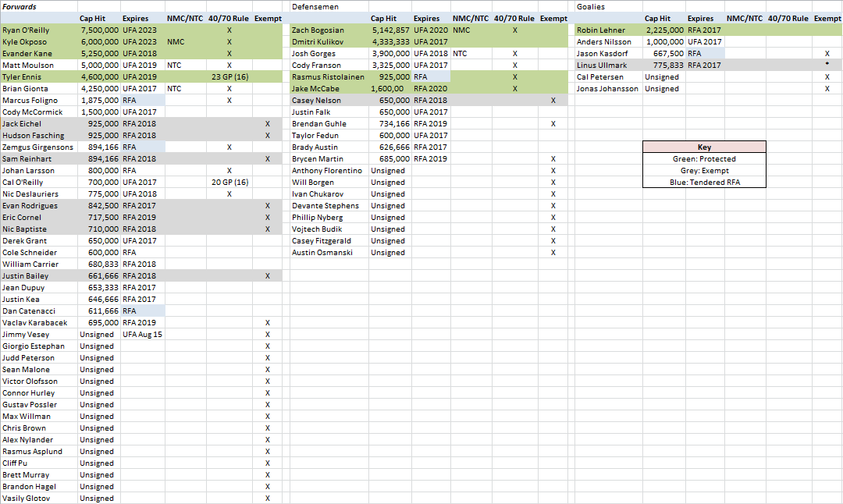Select the pink "Key" header cell

coord(704,147)
